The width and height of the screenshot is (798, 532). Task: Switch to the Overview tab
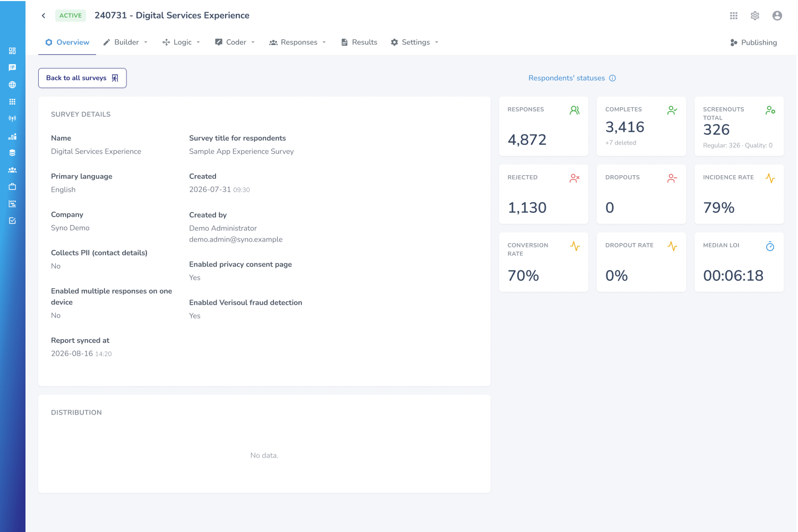pos(67,42)
